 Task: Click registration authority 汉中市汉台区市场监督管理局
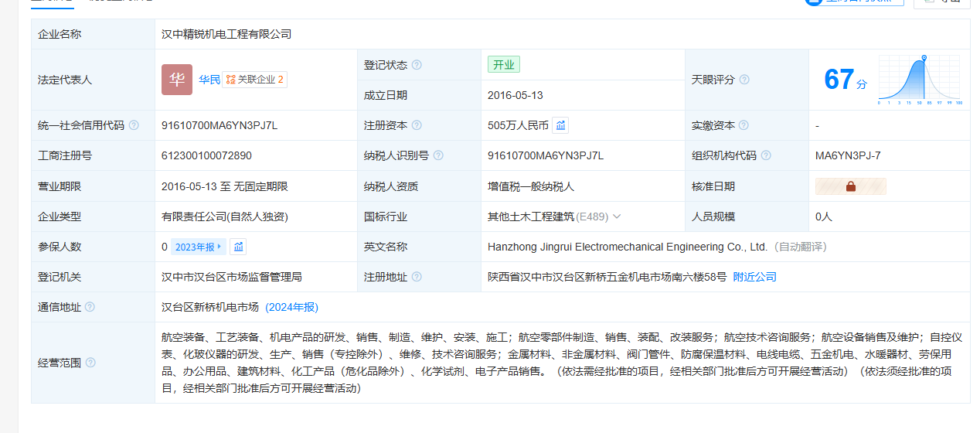[x=232, y=277]
